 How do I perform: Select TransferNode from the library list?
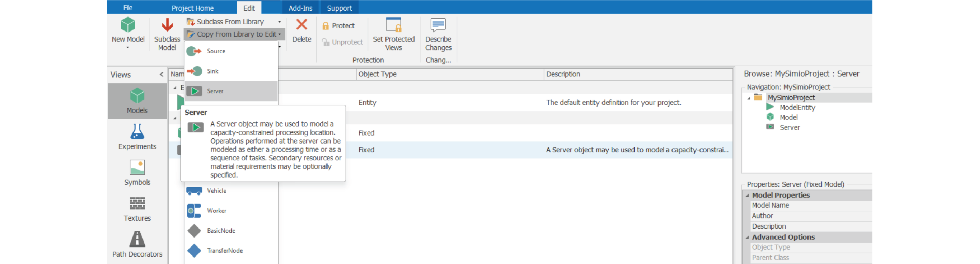tap(224, 251)
